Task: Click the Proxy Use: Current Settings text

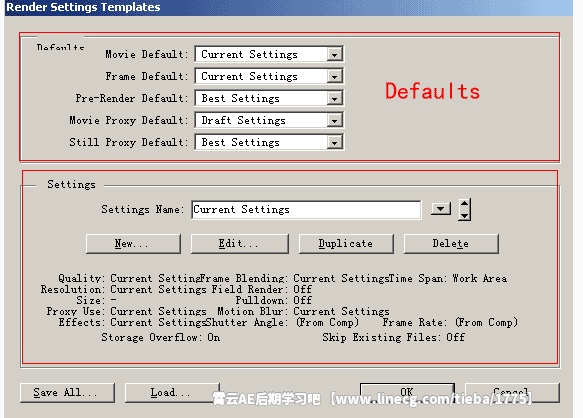Action: [x=126, y=311]
